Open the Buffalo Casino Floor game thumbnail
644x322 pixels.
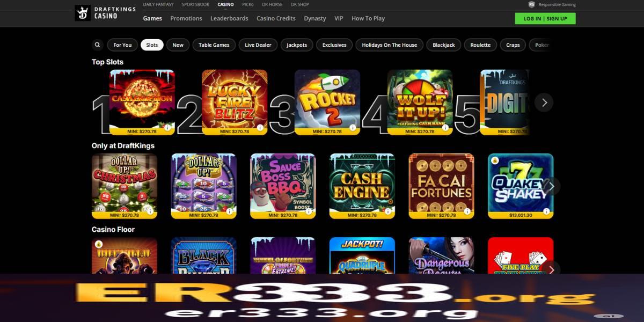pos(125,255)
